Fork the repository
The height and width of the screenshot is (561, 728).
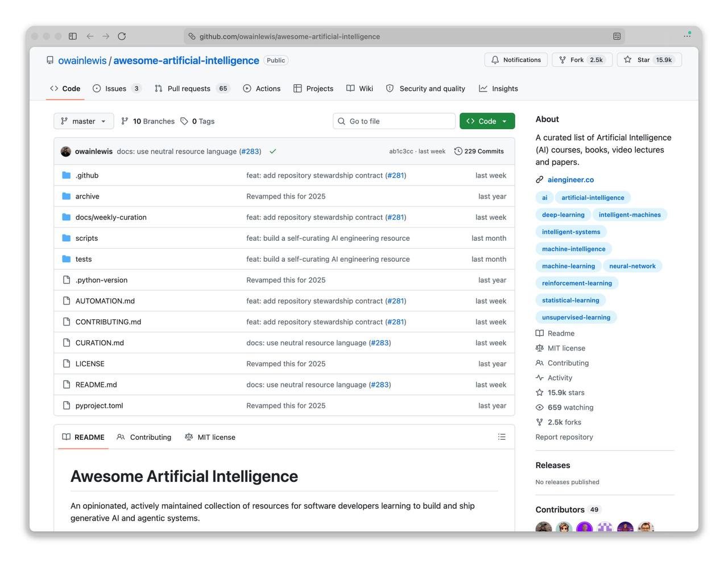[x=582, y=60]
